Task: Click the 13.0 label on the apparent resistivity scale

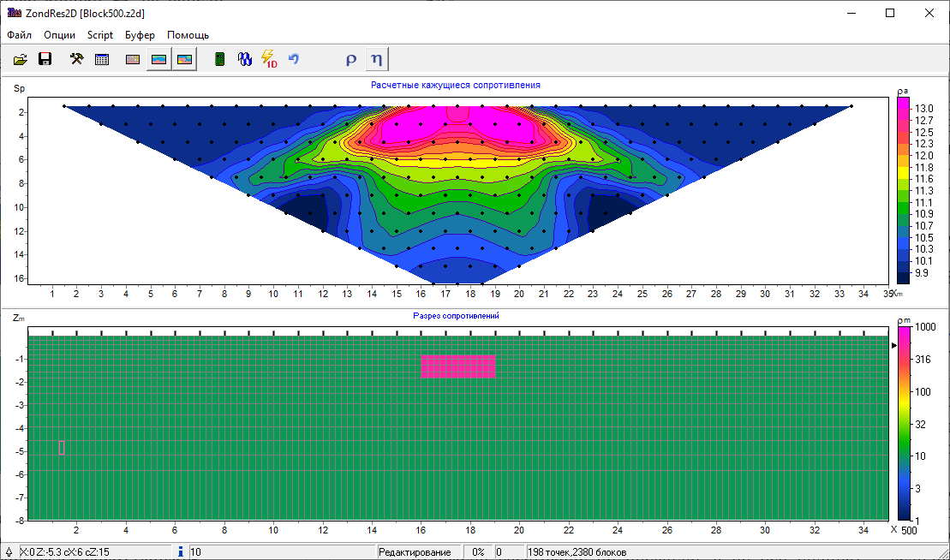Action: click(924, 109)
